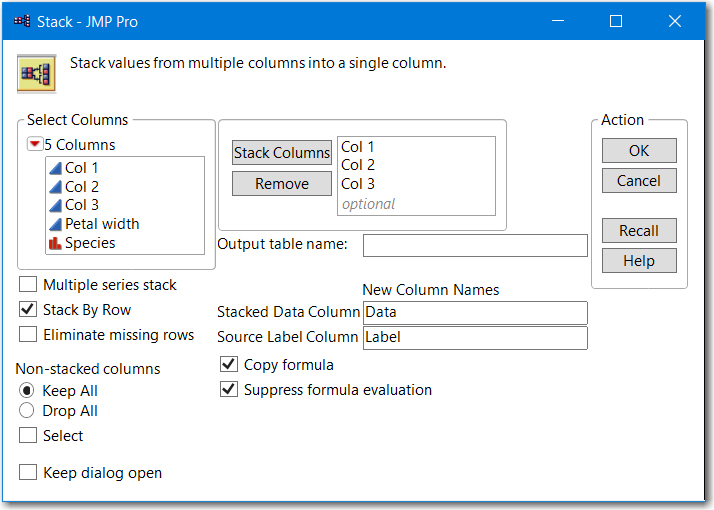Tick the Keep dialog open checkbox
The image size is (714, 510).
click(x=28, y=473)
